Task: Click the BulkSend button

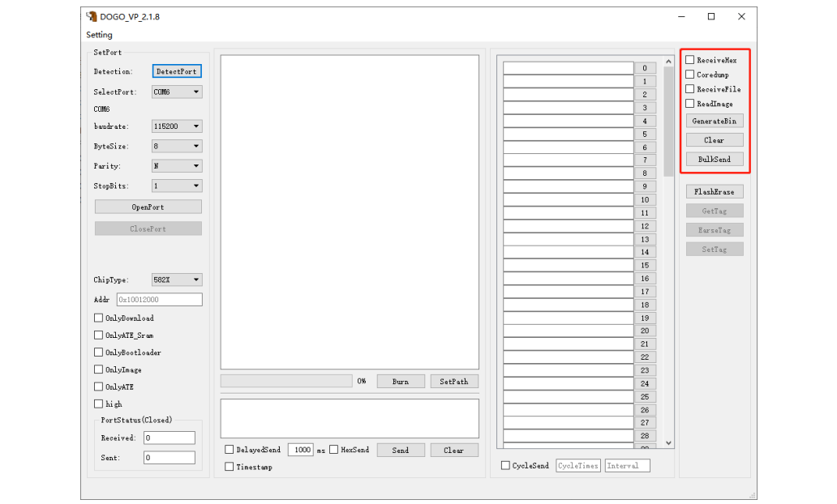Action: pos(715,160)
